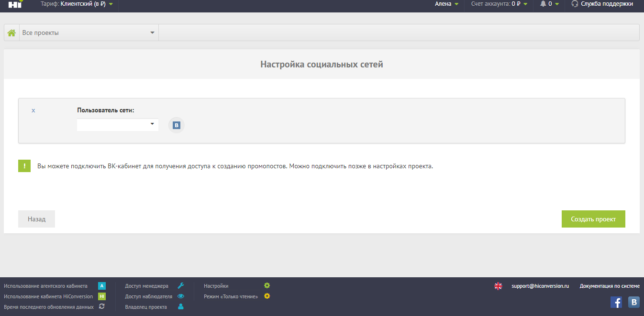Click the 'Пользователь сети:' label
The height and width of the screenshot is (316, 644).
point(106,110)
